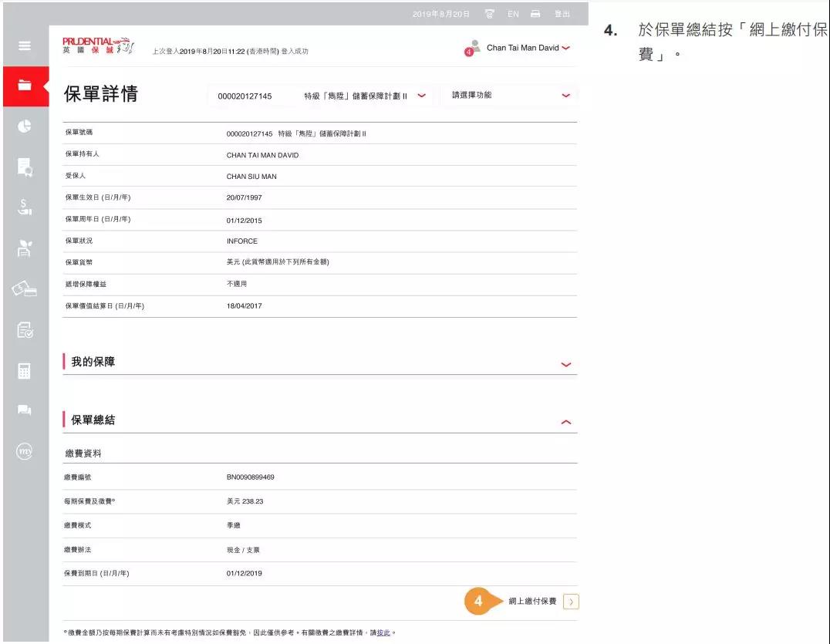The width and height of the screenshot is (830, 644).
Task: Open the pie chart sidebar icon
Action: pos(25,126)
